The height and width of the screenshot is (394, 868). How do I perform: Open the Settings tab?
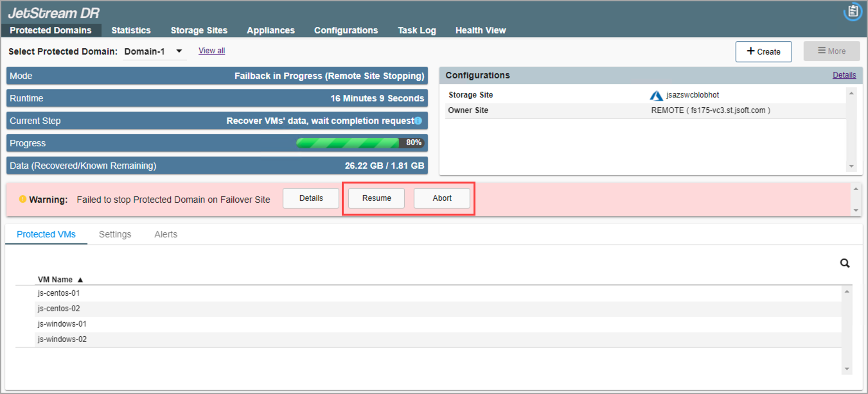[115, 234]
